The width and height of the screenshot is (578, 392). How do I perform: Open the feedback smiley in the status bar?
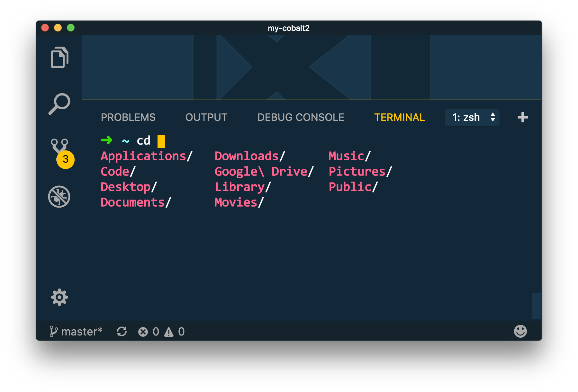click(521, 331)
